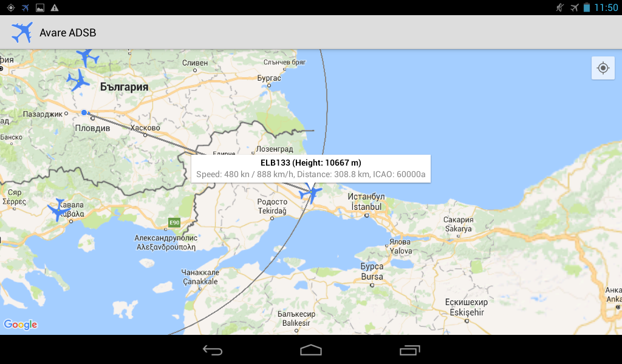Click the България country label
The image size is (622, 364).
124,87
